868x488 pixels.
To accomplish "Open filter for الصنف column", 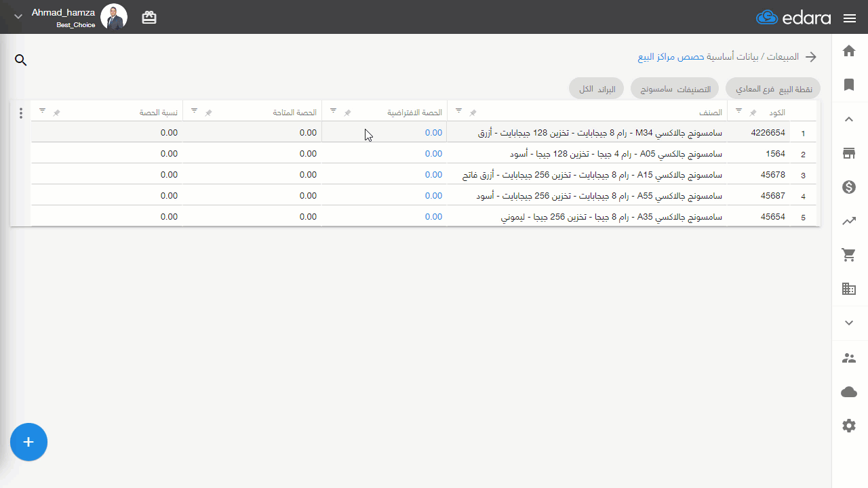I will (458, 110).
